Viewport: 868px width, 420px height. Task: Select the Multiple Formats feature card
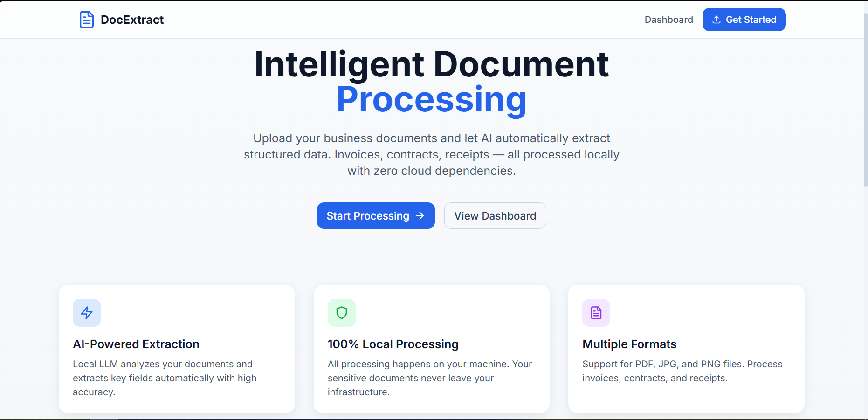(x=686, y=349)
